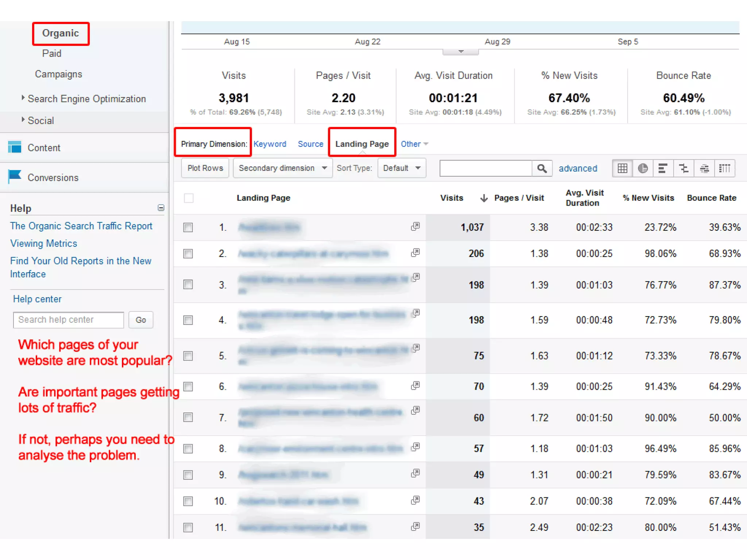Select Keyword as primary dimension
Viewport: 747px width, 560px height.
tap(270, 144)
